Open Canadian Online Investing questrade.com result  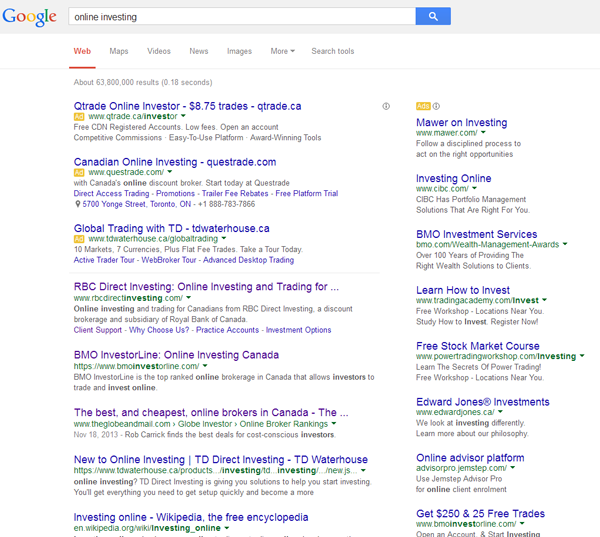(175, 162)
